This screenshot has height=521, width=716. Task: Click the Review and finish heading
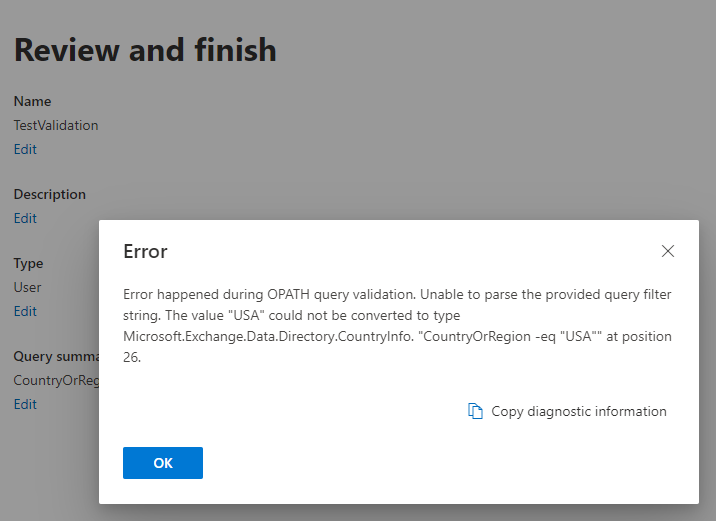tap(145, 50)
